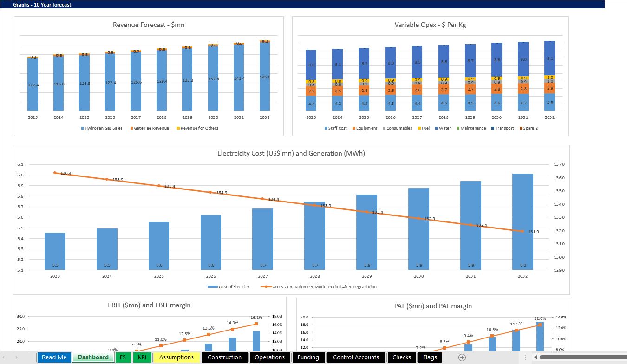Select the Hydrogen Gas Sales legend entry
Viewport: 627px width, 364px height.
point(102,128)
